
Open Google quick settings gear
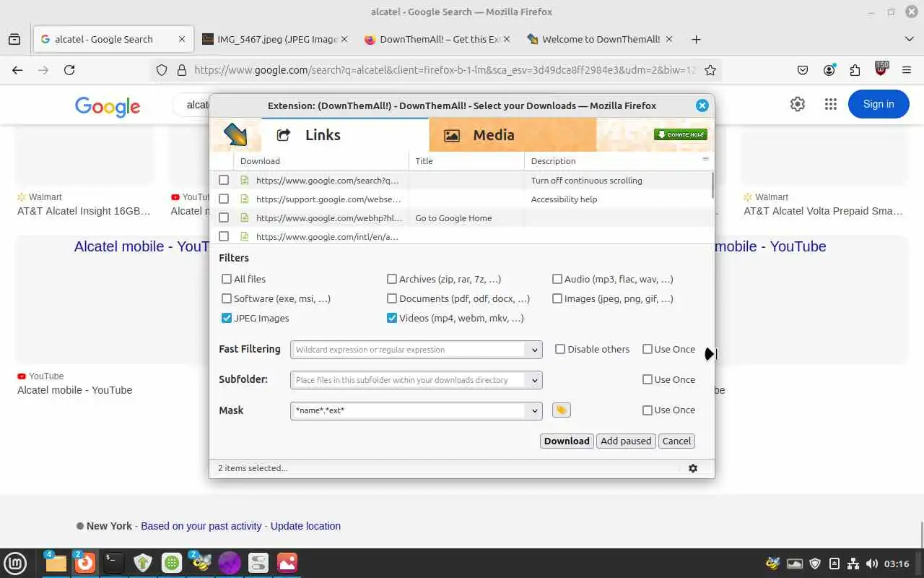(797, 104)
